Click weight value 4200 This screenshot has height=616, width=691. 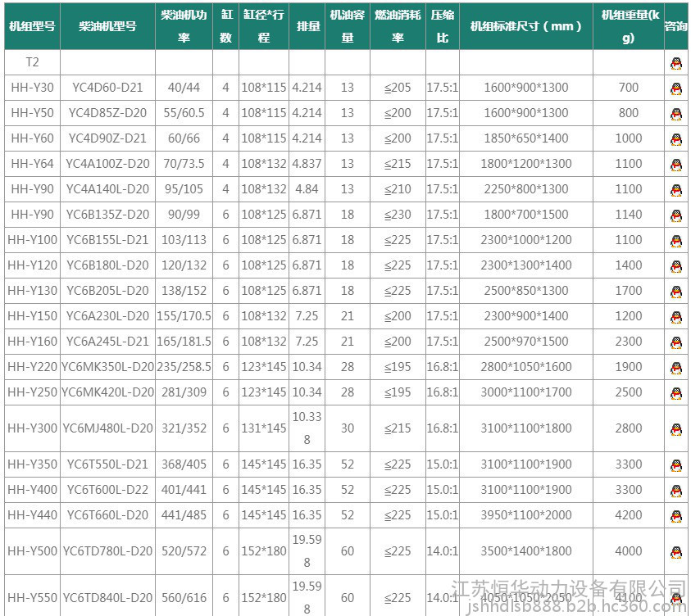(629, 515)
